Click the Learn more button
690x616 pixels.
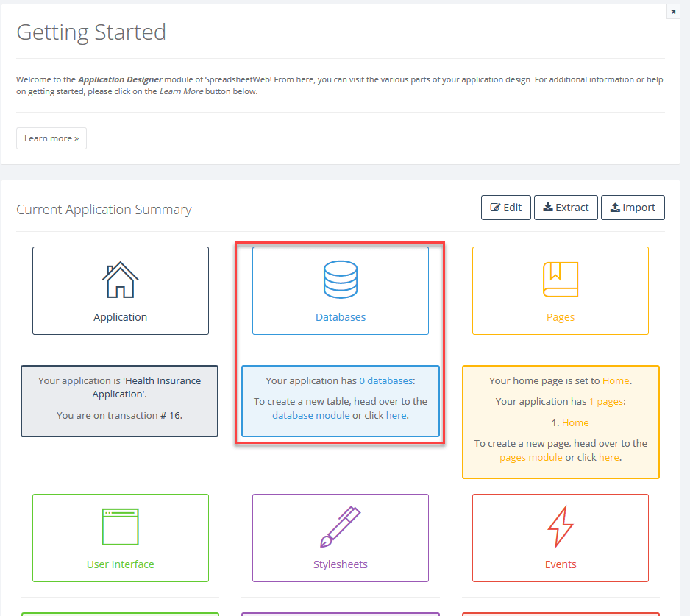click(51, 138)
